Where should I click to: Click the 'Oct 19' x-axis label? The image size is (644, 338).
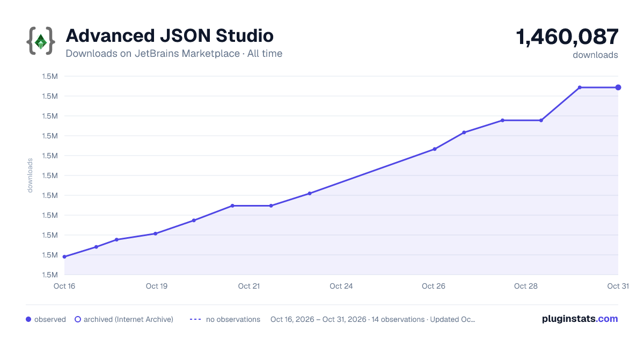[x=157, y=286]
